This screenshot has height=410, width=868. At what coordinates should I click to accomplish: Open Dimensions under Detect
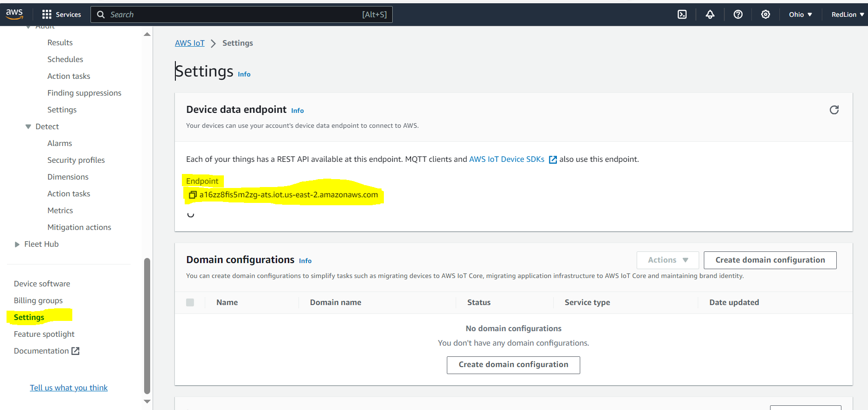click(x=68, y=177)
